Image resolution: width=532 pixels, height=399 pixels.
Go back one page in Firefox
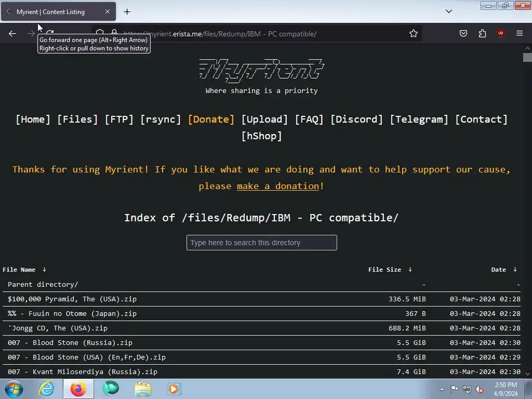[12, 34]
